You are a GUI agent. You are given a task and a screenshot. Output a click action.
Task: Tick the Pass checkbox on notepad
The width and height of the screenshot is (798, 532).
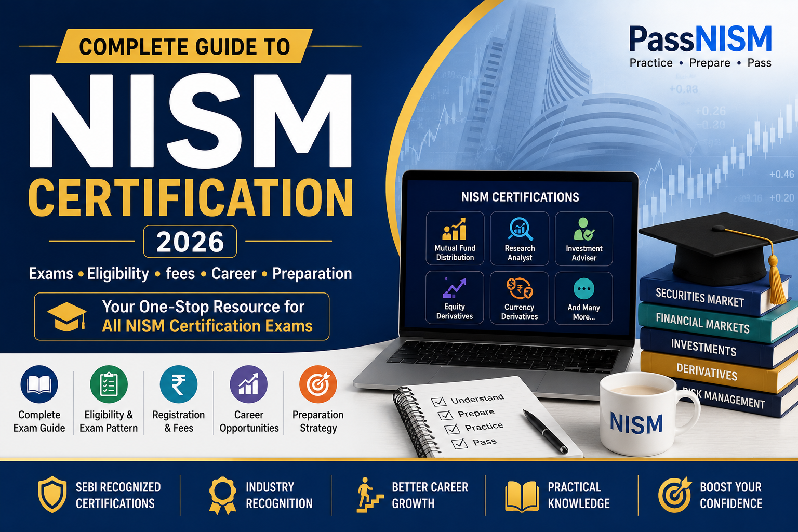pyautogui.click(x=459, y=443)
